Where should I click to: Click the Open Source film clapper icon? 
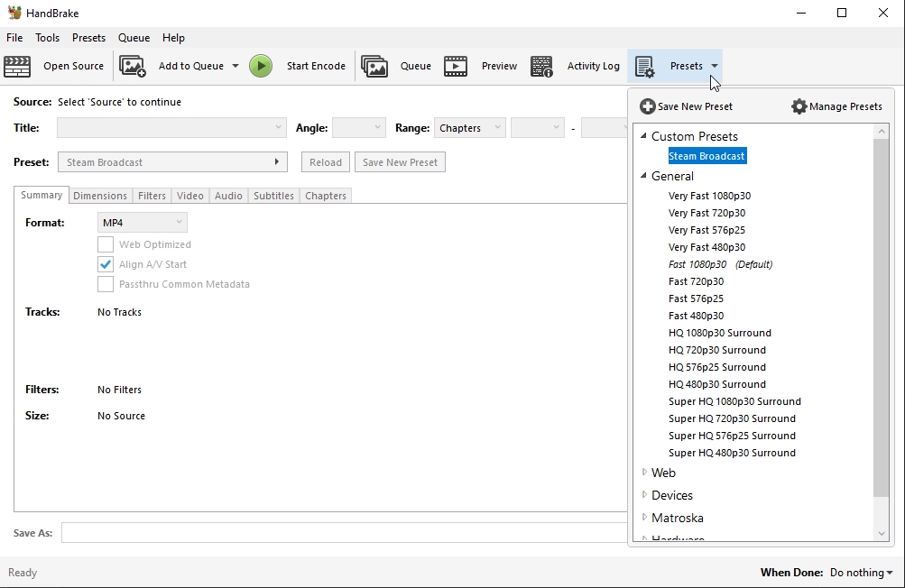click(17, 67)
